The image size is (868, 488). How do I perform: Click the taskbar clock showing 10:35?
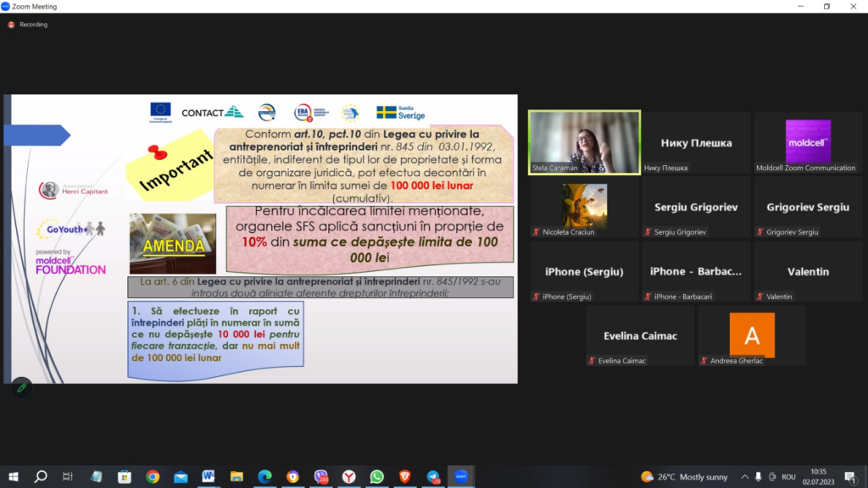pos(818,476)
